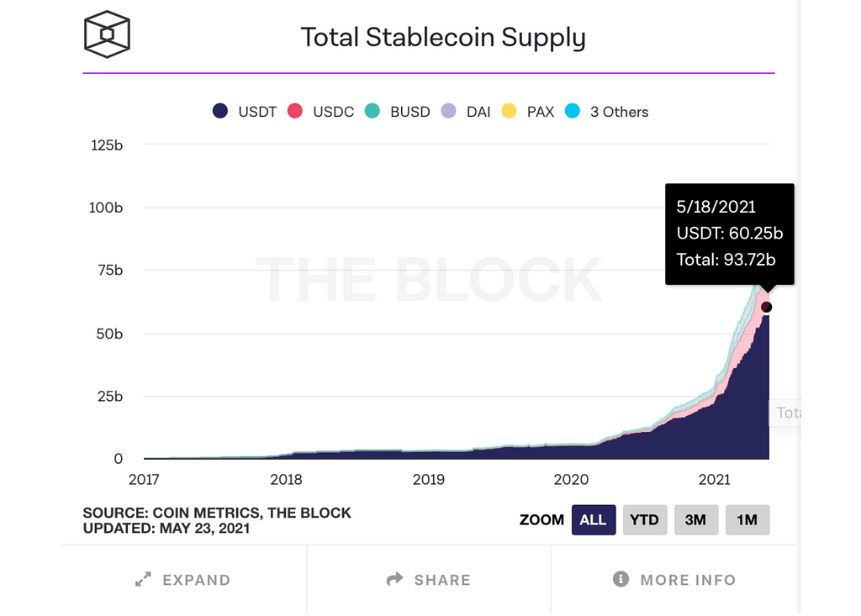Choose the 1M zoom range

(x=747, y=519)
